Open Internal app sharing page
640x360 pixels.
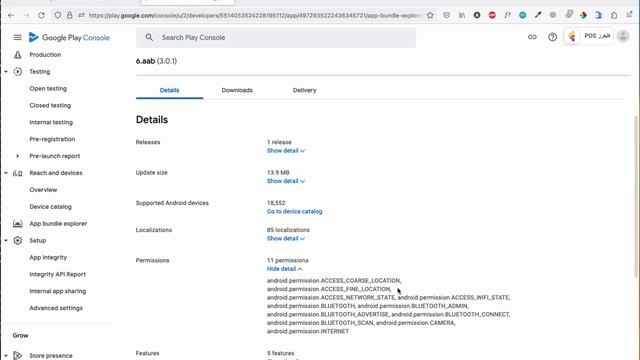tap(58, 291)
